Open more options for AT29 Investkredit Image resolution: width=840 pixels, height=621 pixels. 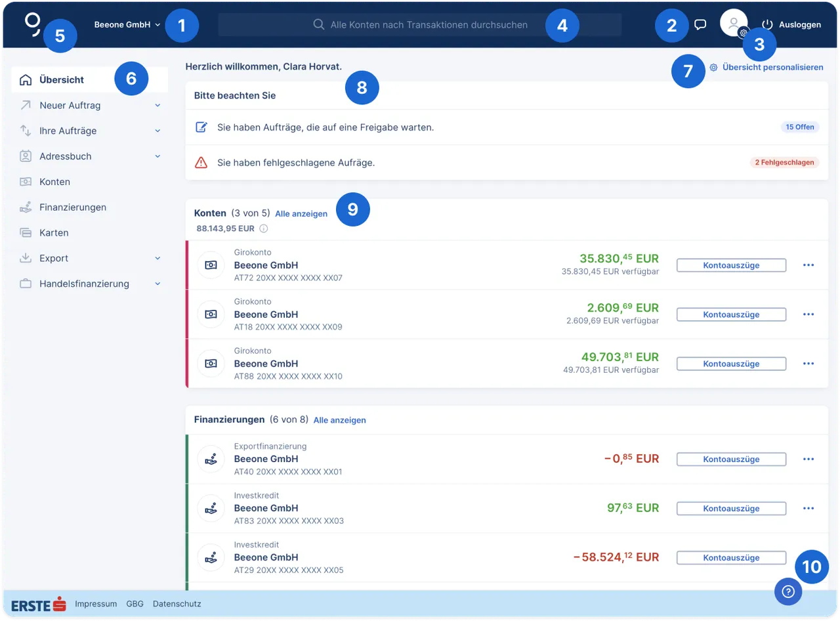pos(808,557)
